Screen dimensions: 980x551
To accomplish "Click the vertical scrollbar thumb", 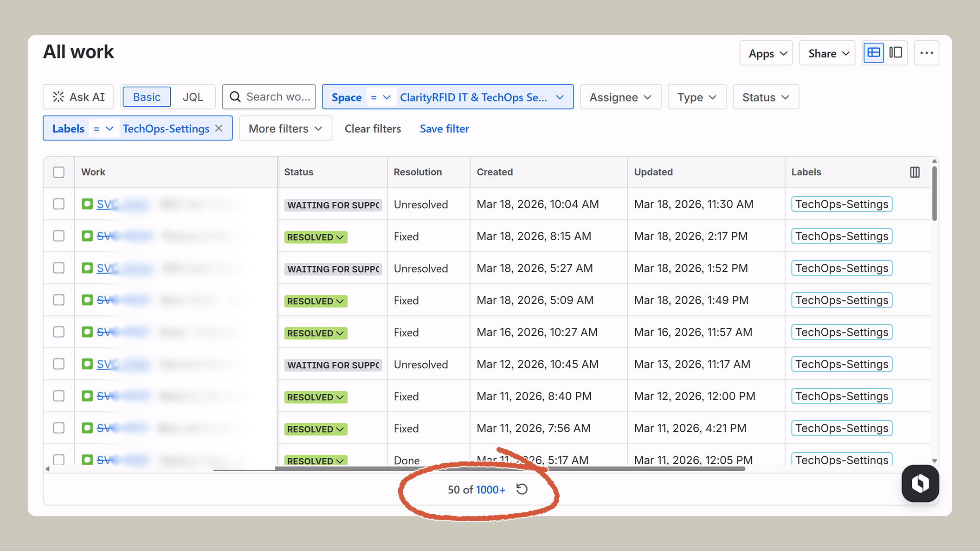I will [x=934, y=193].
